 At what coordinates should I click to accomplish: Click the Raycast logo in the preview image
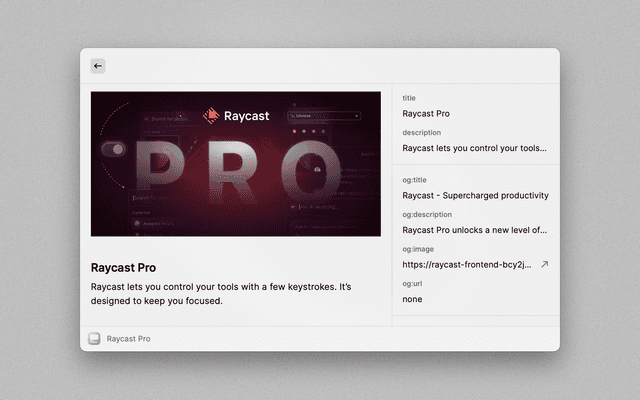click(235, 116)
